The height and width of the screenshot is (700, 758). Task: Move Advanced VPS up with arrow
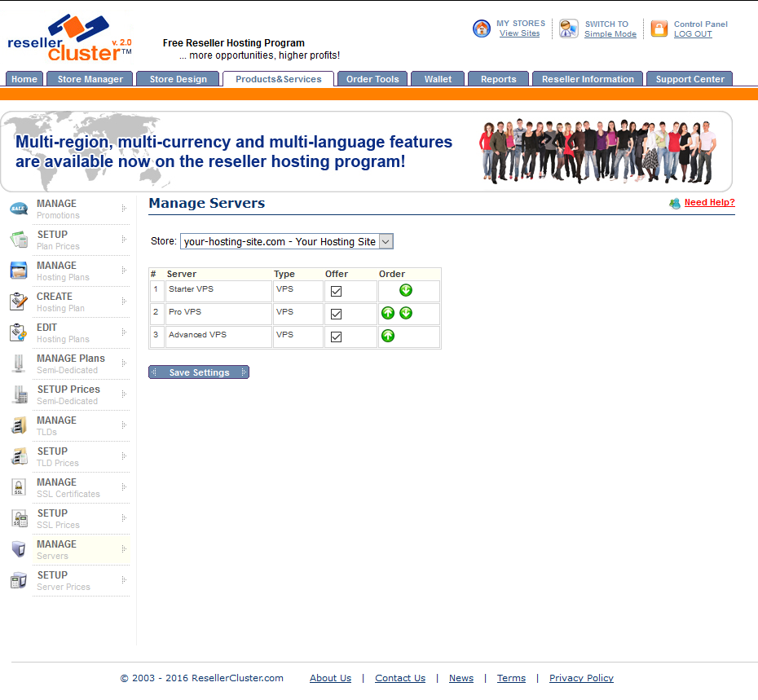pos(388,336)
